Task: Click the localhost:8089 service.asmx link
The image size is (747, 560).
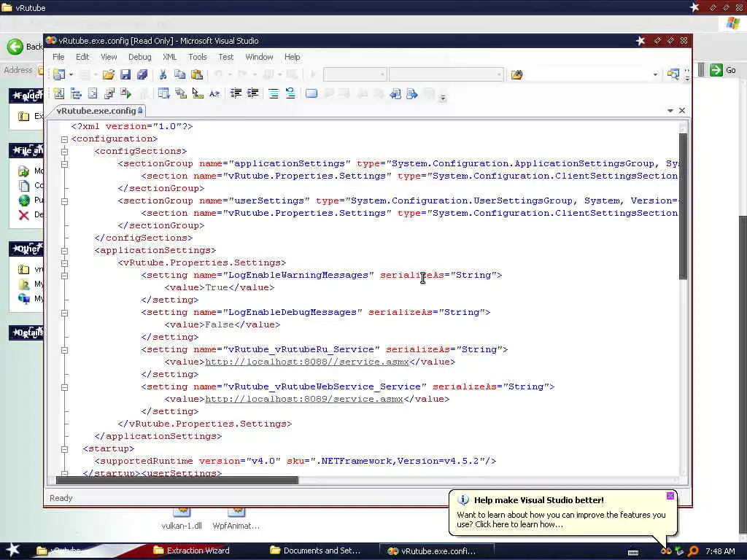Action: coord(304,399)
